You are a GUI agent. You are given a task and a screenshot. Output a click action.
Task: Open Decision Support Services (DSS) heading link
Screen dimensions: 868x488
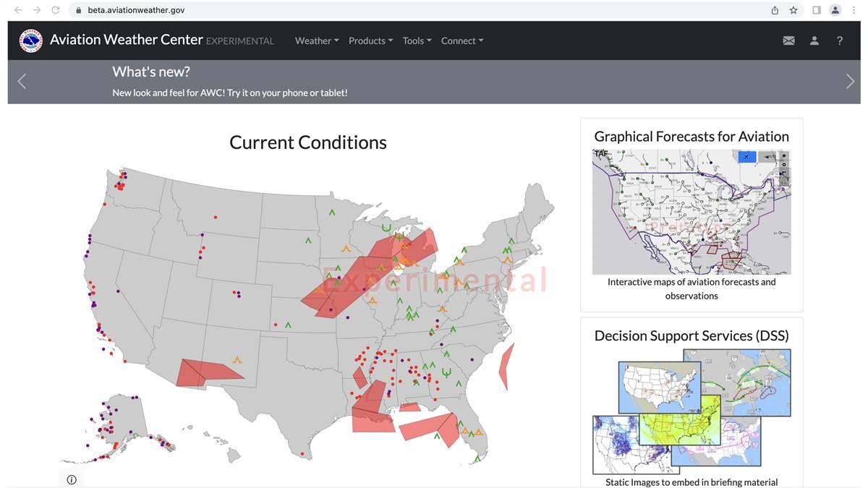(x=692, y=335)
